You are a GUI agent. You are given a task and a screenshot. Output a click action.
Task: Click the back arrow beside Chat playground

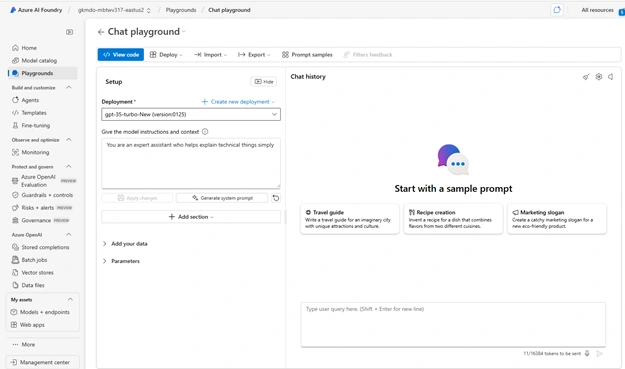click(101, 32)
